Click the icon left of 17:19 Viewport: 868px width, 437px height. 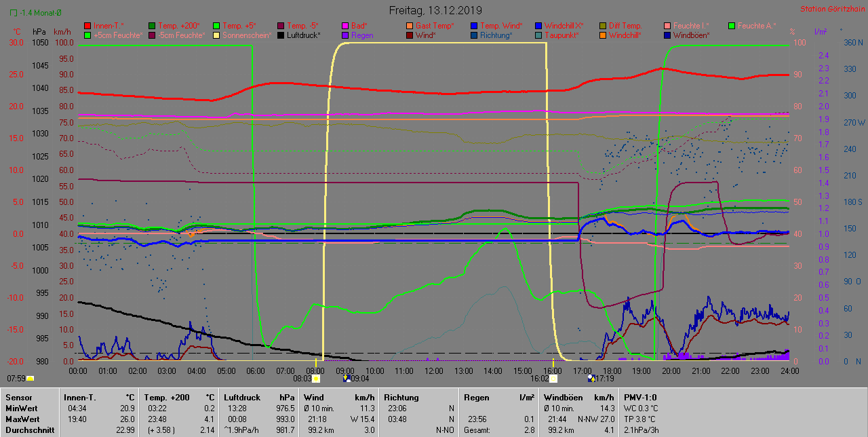pos(591,379)
